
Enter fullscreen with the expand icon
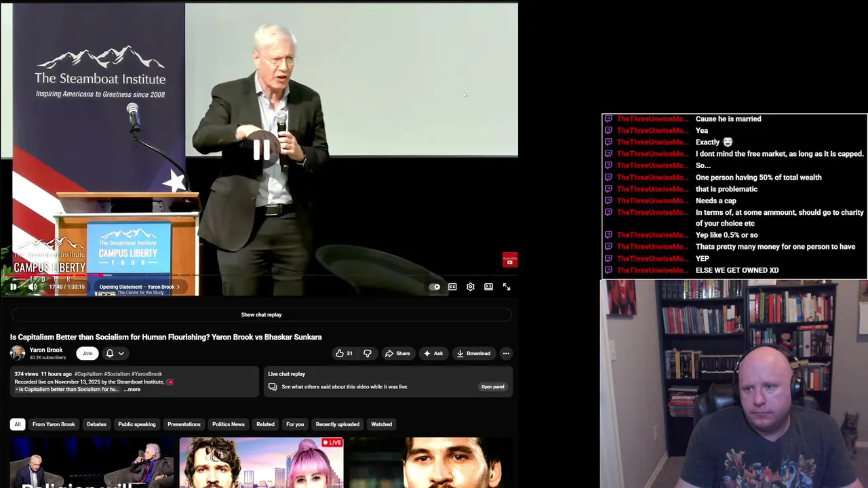(507, 287)
